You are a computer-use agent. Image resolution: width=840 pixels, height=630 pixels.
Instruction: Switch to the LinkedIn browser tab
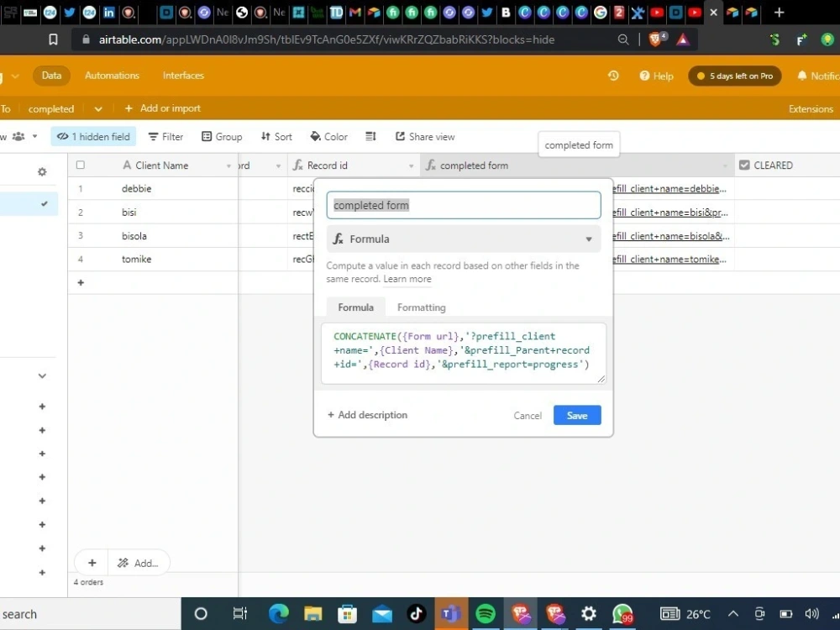pos(108,13)
